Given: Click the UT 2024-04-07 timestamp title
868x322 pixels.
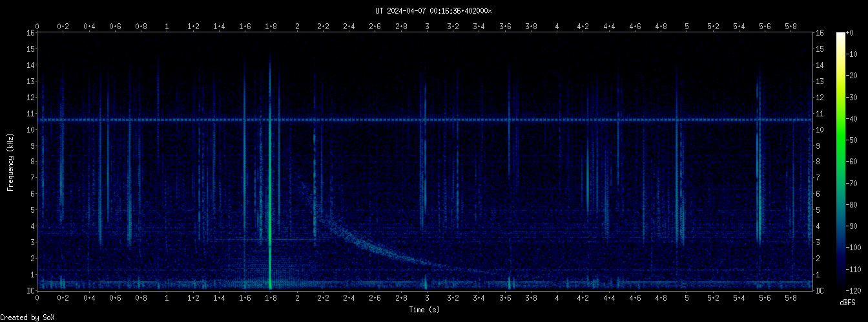Looking at the screenshot, I should click(x=433, y=10).
